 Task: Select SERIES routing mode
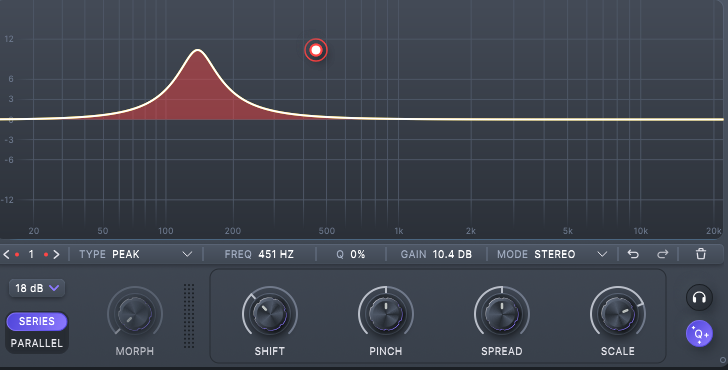pos(37,321)
